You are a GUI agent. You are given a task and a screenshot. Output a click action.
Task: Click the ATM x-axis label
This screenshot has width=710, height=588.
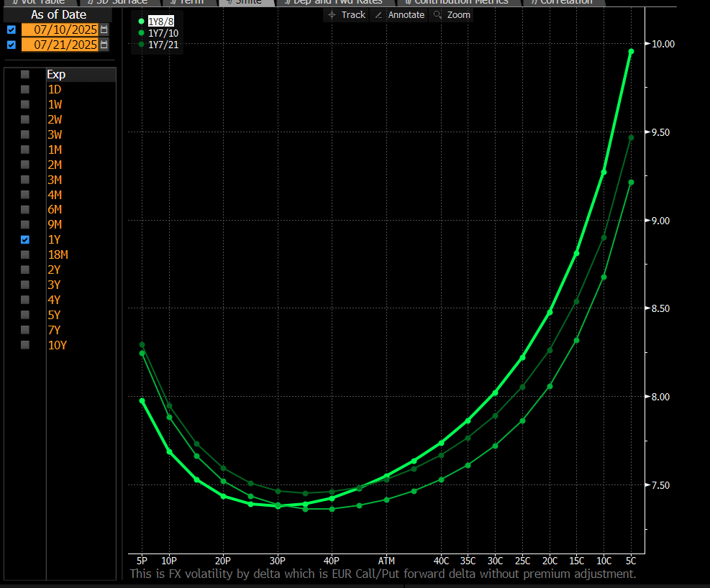386,561
